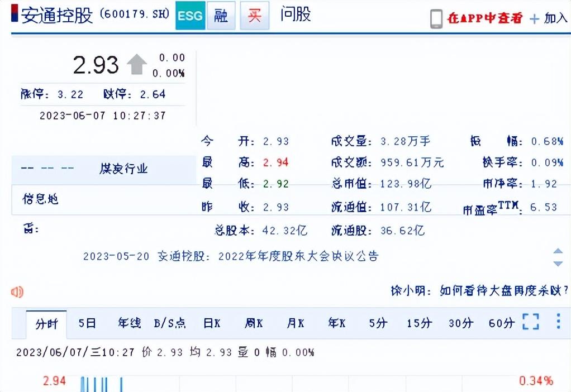The width and height of the screenshot is (571, 392).
Task: Click the 最高 value 2.94
Action: [x=276, y=162]
